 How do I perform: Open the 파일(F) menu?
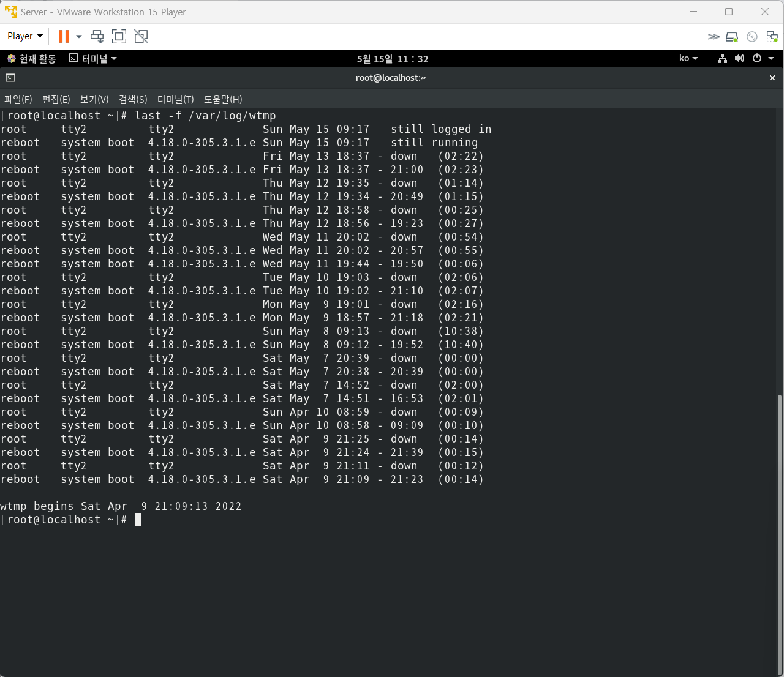point(18,99)
